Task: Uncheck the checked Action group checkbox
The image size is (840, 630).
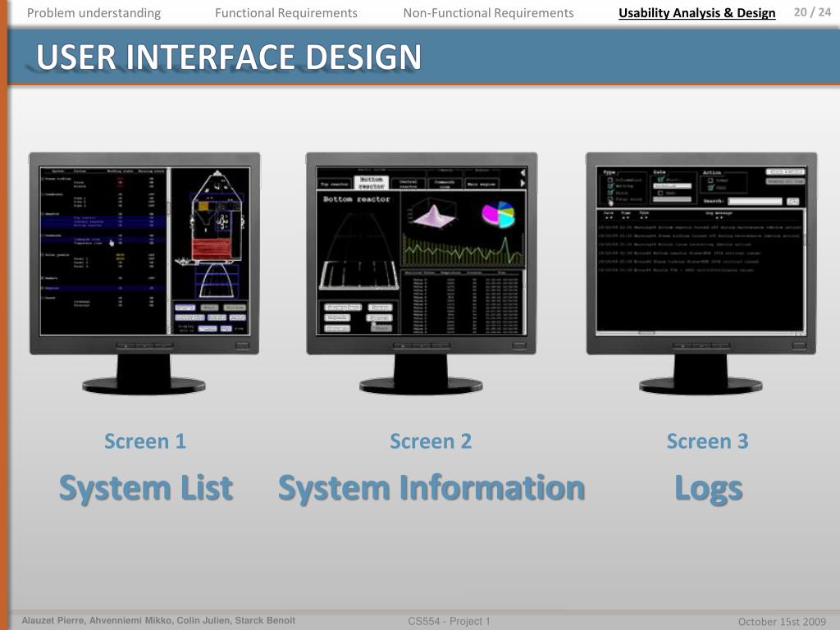Action: [x=711, y=188]
